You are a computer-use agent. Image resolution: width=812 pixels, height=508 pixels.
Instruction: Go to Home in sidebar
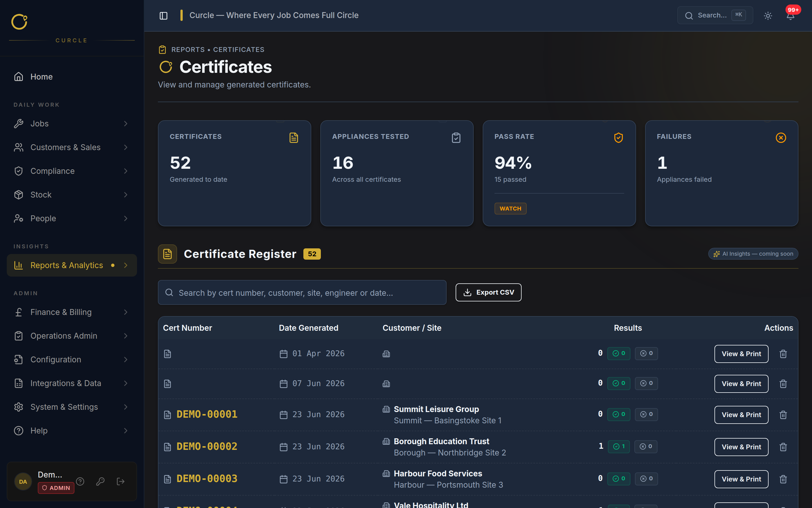(71, 76)
